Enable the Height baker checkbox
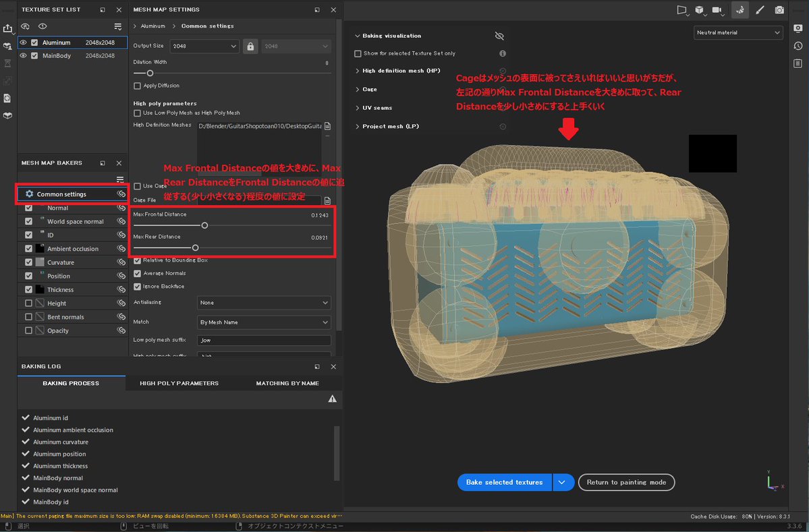 click(x=29, y=303)
